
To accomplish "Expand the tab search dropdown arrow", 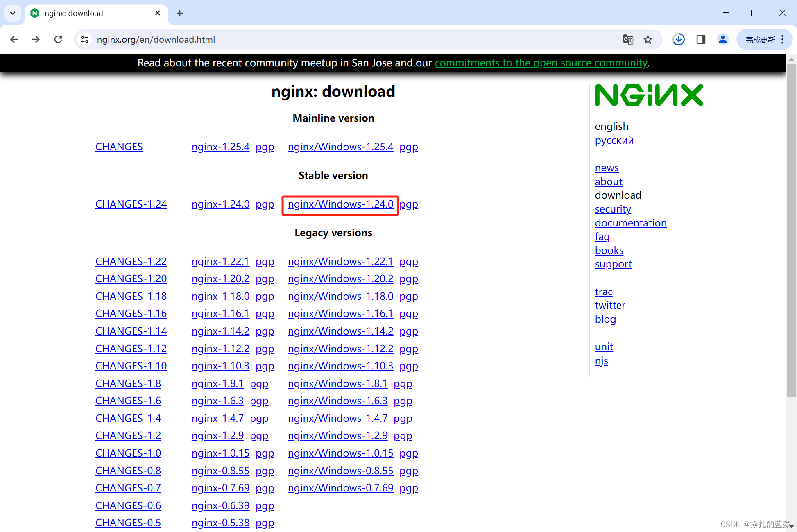I will tap(13, 13).
